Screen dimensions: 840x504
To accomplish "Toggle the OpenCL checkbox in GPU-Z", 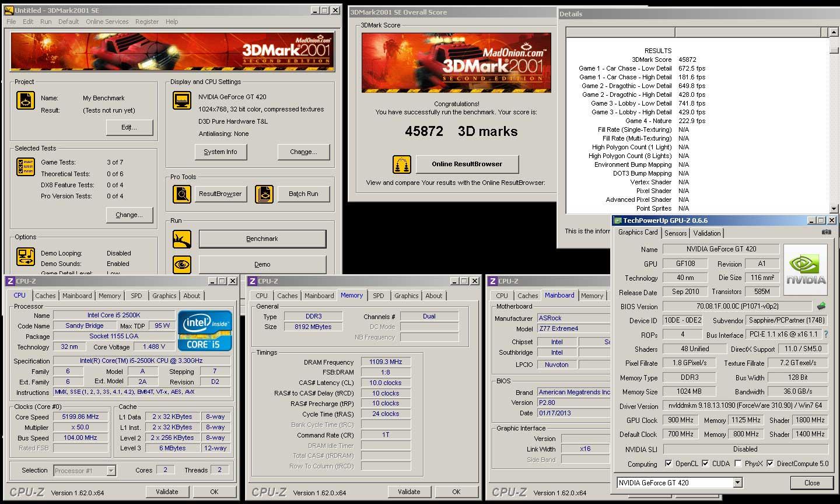I will point(668,464).
